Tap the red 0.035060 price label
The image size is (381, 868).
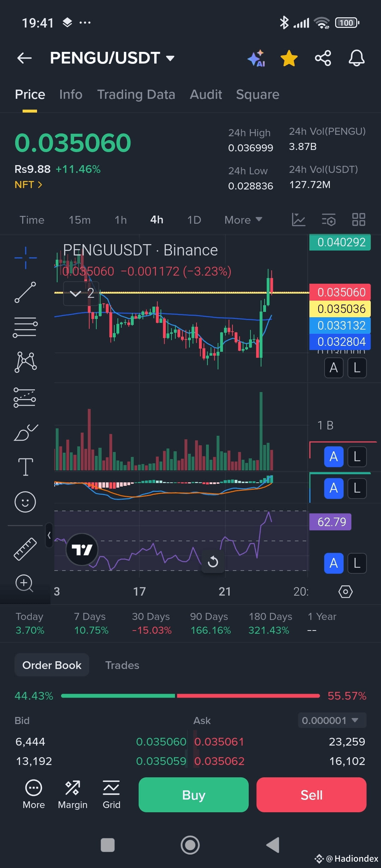click(x=340, y=292)
